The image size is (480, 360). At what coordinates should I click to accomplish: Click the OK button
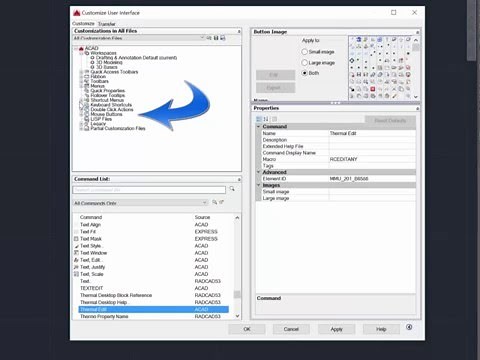pyautogui.click(x=247, y=329)
